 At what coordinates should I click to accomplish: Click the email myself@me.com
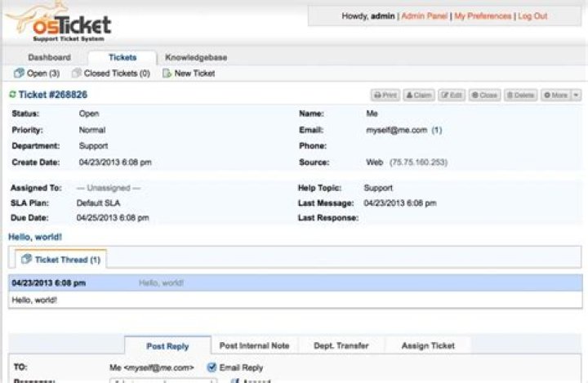pyautogui.click(x=396, y=130)
